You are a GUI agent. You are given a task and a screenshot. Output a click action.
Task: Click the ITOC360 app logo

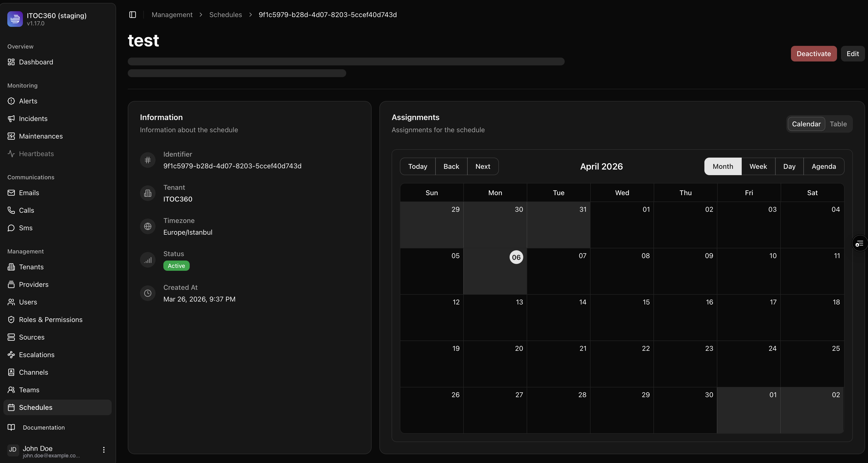15,19
